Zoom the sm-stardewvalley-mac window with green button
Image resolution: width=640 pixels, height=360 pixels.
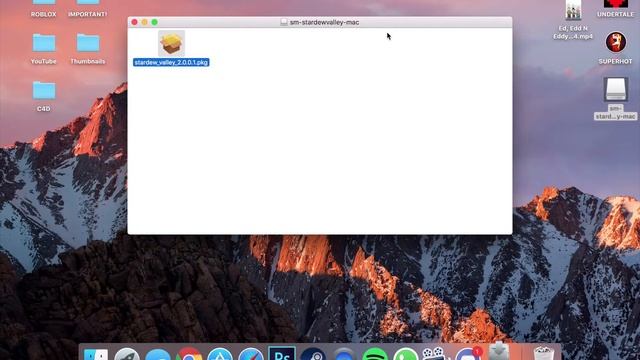[x=155, y=22]
